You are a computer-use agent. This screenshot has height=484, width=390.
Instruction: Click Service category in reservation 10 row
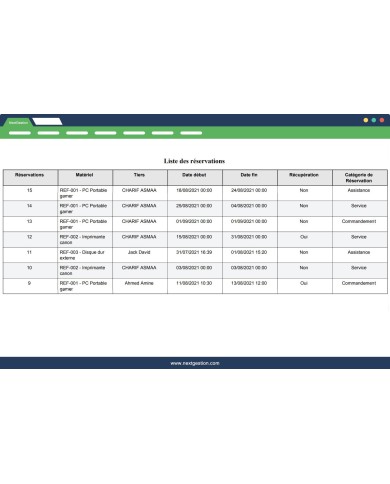[x=359, y=268]
